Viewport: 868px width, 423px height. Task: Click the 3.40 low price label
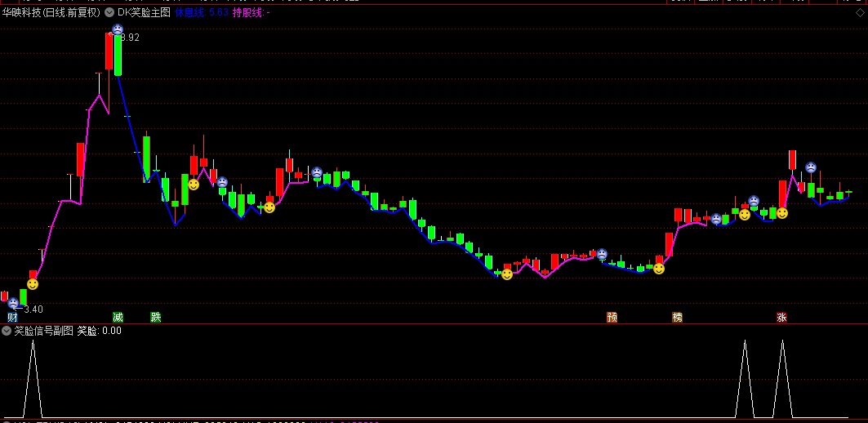click(x=33, y=309)
